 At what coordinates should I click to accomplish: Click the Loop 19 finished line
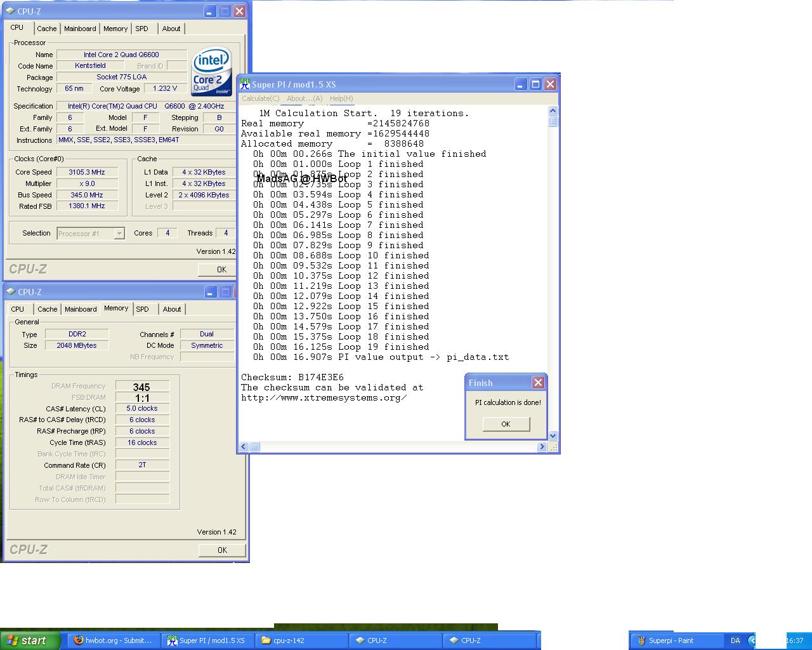coord(341,347)
